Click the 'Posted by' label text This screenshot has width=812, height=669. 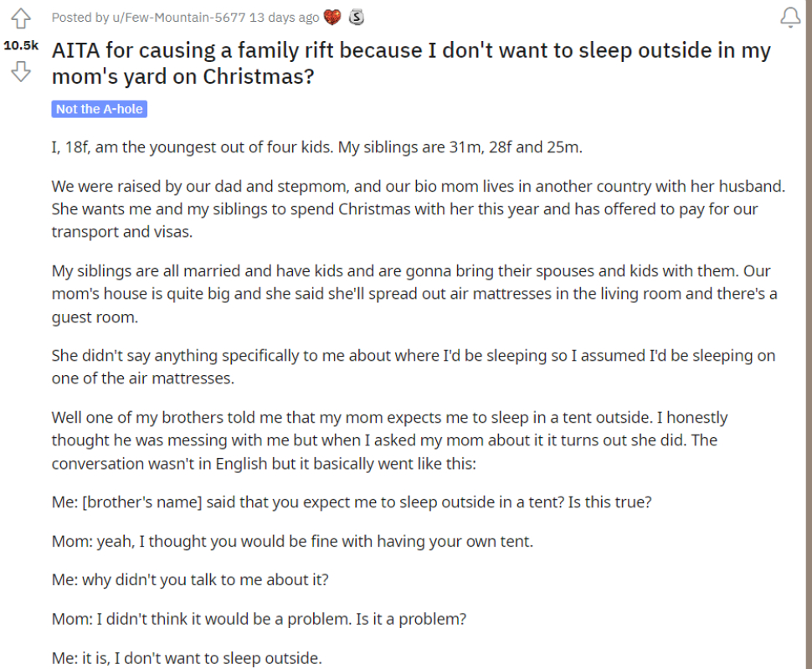pyautogui.click(x=80, y=18)
